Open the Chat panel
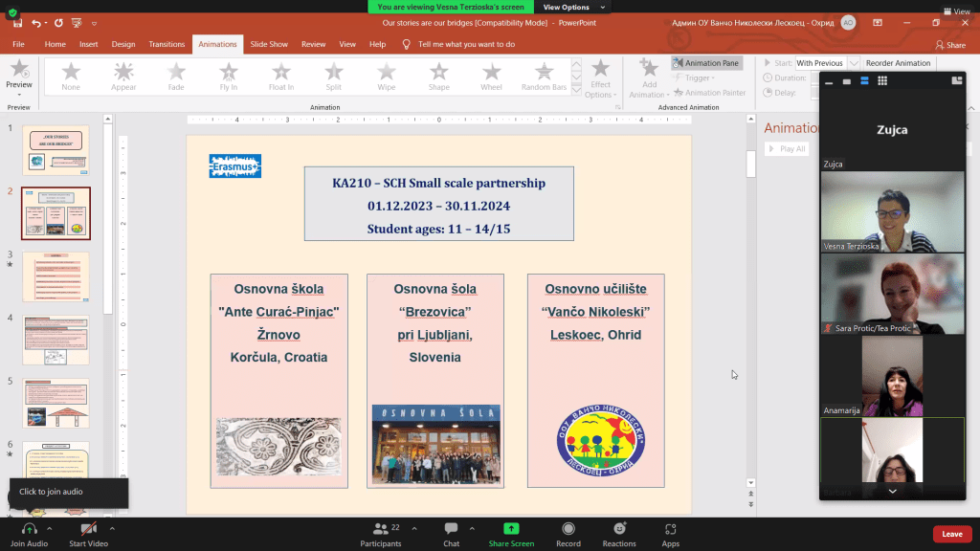 click(451, 528)
